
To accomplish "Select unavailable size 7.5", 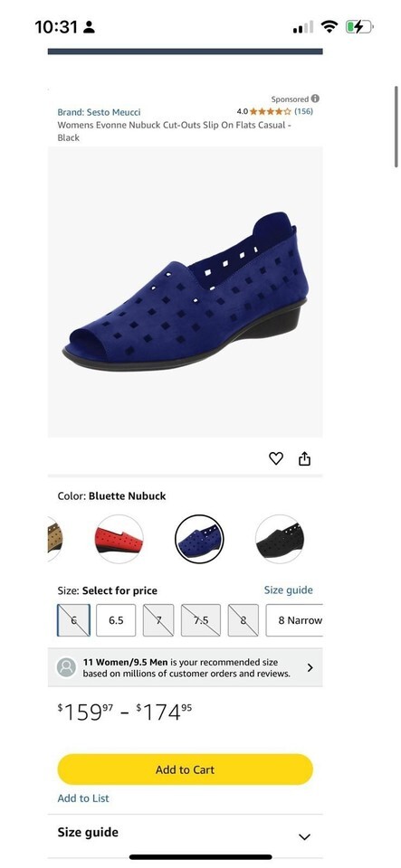I will click(x=201, y=620).
